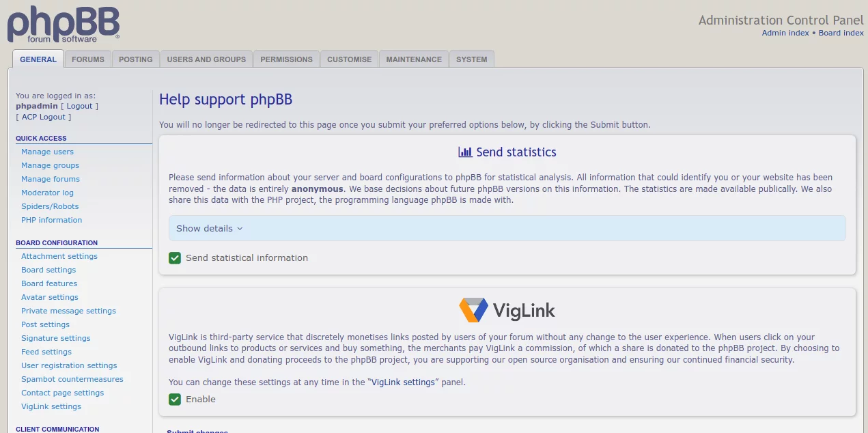Follow the Admin index link
The height and width of the screenshot is (433, 868).
[785, 33]
